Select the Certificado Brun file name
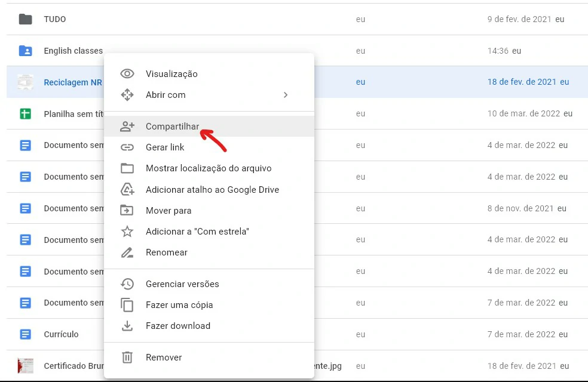This screenshot has width=588, height=382. pyautogui.click(x=73, y=366)
